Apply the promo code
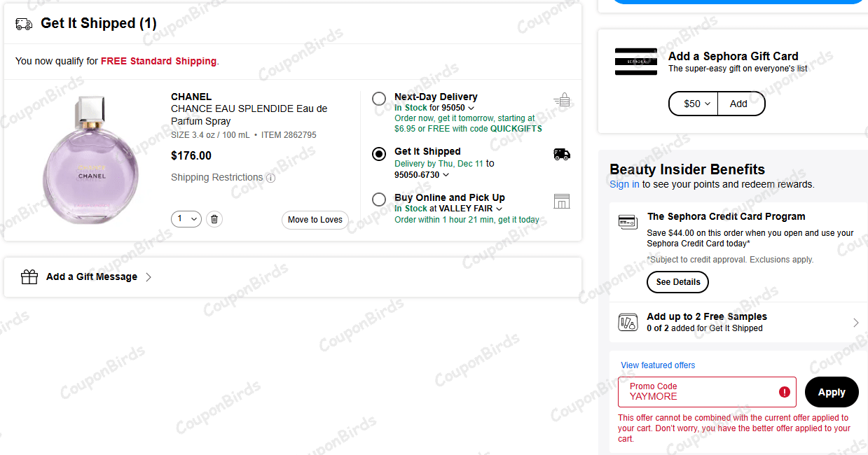 [832, 392]
